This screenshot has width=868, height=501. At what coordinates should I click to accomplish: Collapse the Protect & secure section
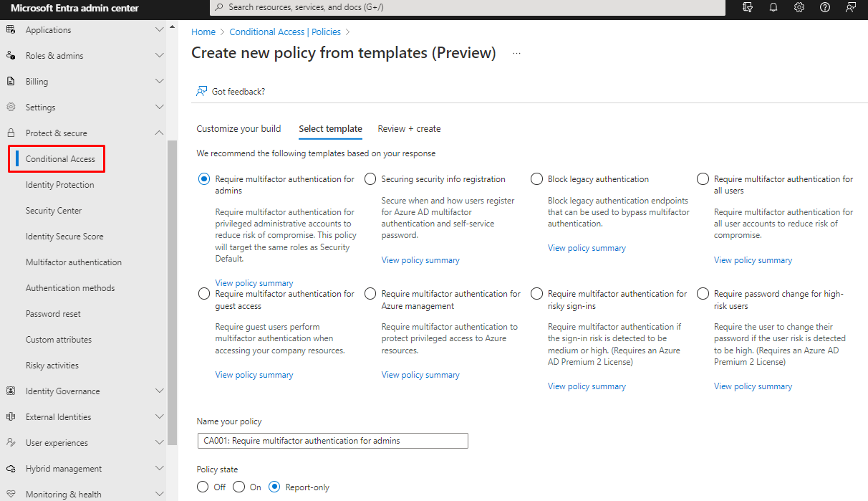(159, 133)
